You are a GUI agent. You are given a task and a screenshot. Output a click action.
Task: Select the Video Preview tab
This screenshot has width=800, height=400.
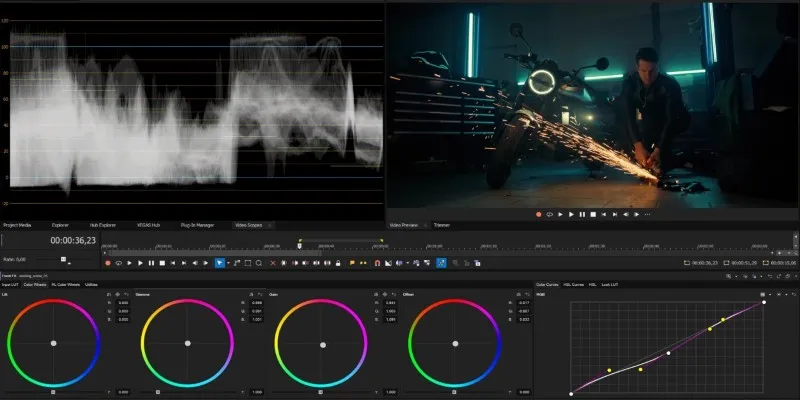click(404, 225)
